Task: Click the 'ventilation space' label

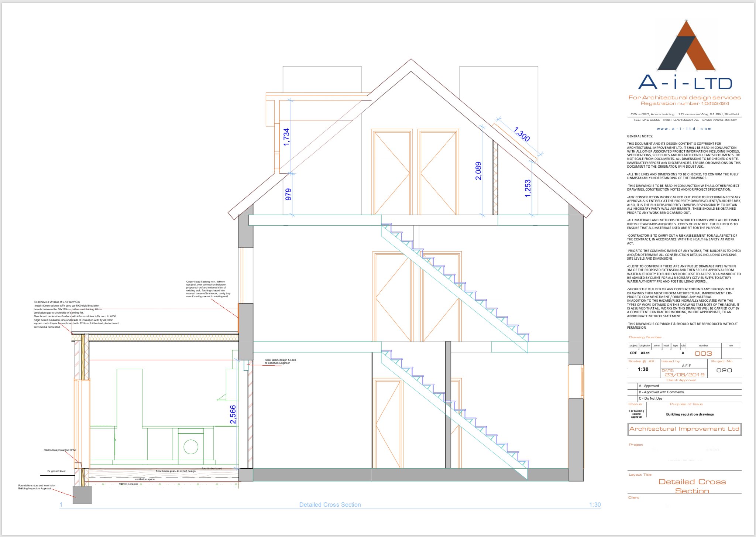Action: click(145, 479)
